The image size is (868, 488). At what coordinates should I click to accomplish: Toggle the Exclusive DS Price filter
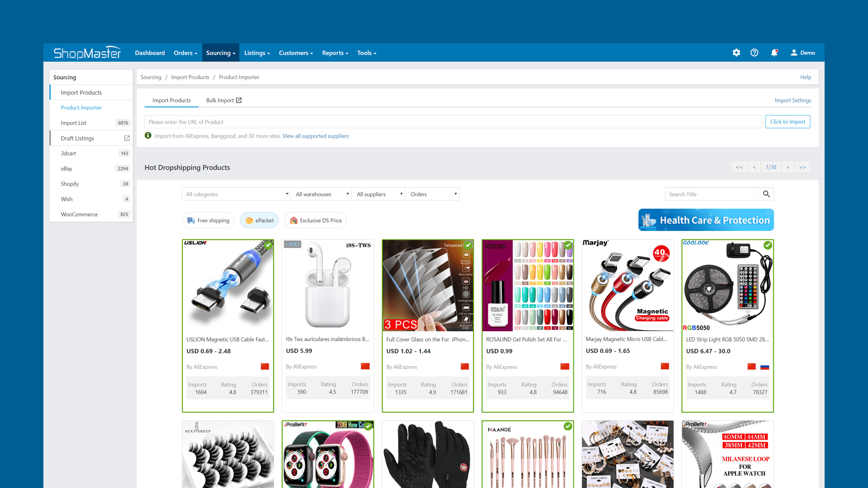click(316, 220)
